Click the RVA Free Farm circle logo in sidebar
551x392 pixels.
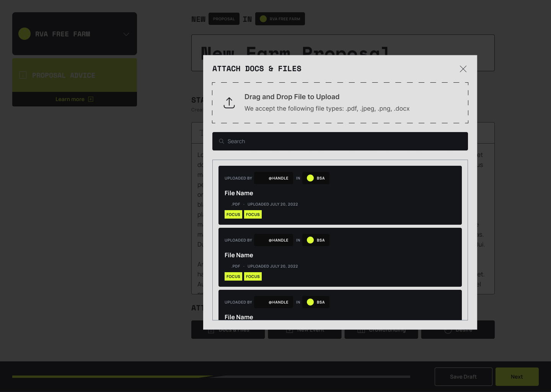24,34
